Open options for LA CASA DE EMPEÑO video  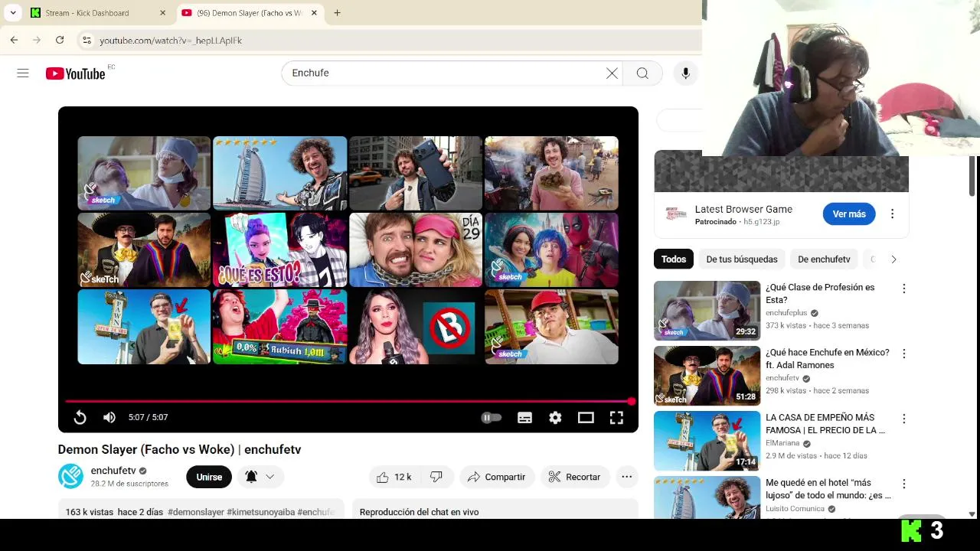point(904,419)
